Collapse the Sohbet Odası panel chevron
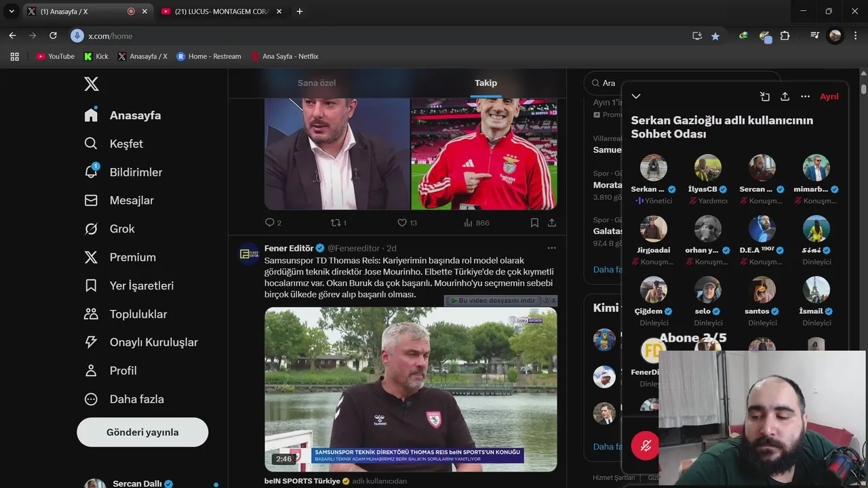The width and height of the screenshot is (868, 488). [636, 96]
